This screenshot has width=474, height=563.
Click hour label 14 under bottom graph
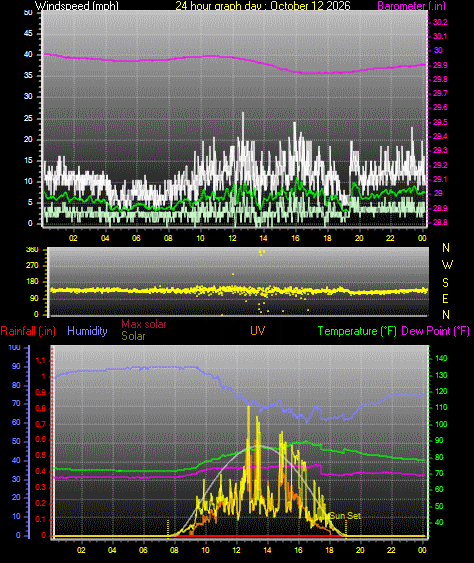tap(267, 550)
